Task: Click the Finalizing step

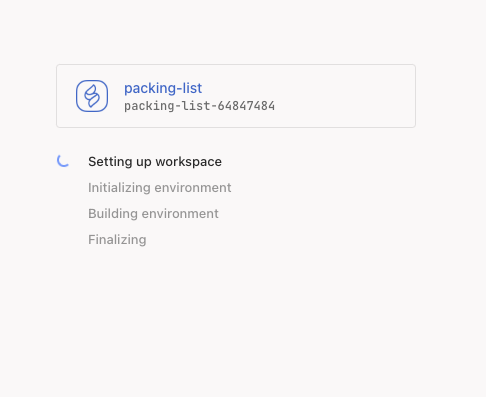Action: click(x=117, y=240)
